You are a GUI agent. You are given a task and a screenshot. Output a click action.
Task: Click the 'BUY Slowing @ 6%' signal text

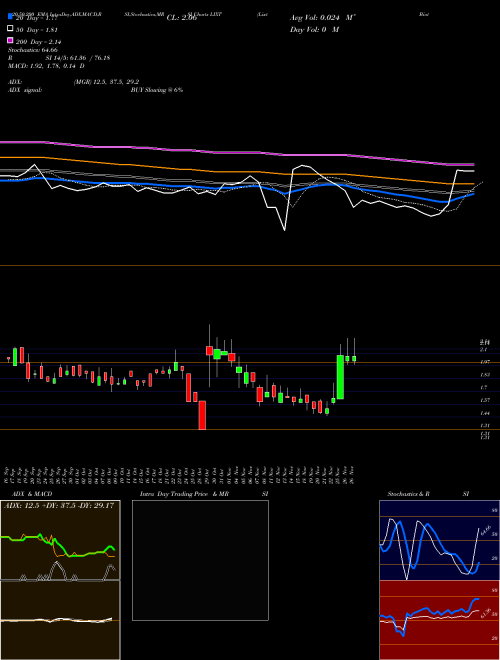point(157,90)
